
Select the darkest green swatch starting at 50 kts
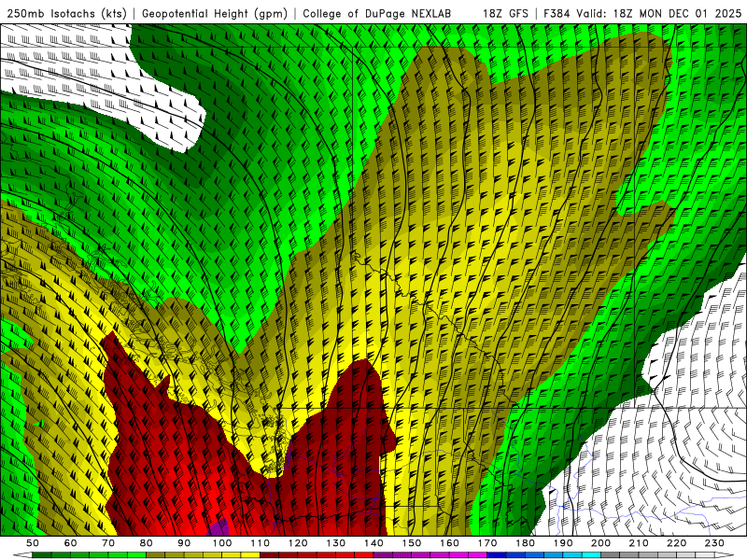(x=42, y=555)
